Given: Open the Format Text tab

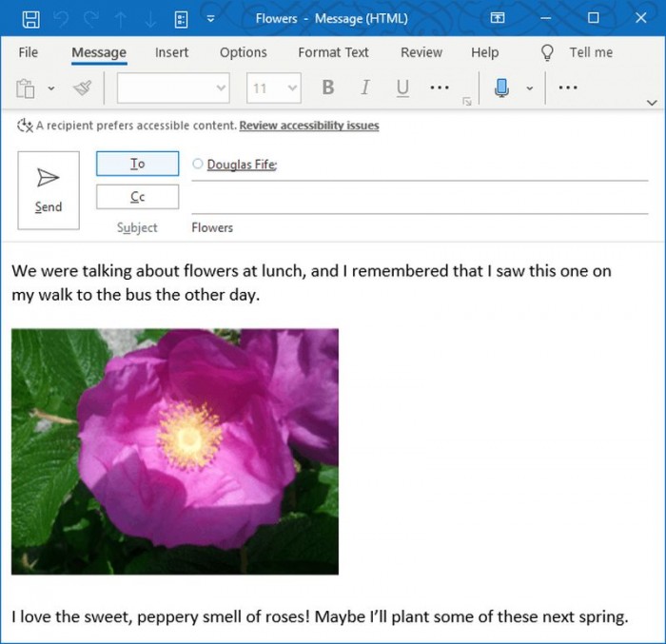Looking at the screenshot, I should point(333,52).
